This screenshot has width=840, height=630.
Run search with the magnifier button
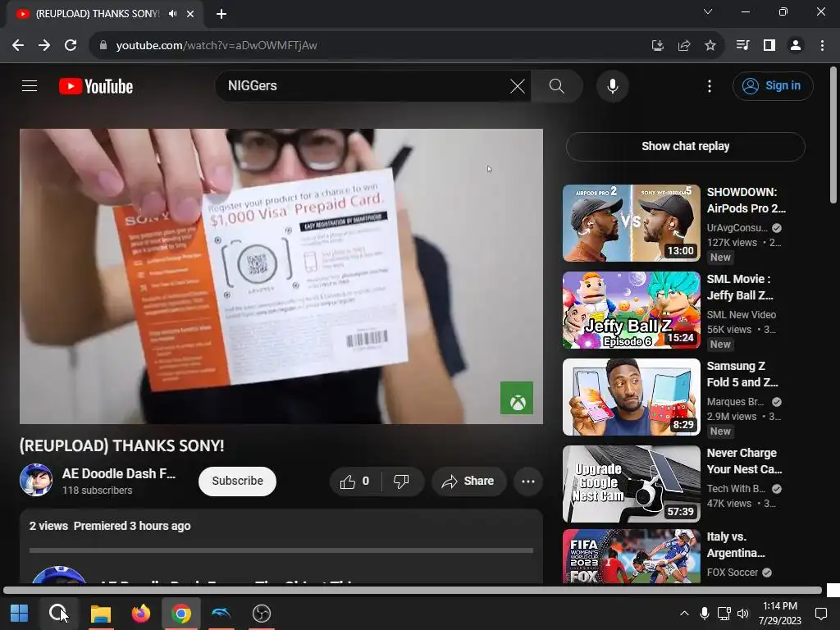tap(557, 85)
